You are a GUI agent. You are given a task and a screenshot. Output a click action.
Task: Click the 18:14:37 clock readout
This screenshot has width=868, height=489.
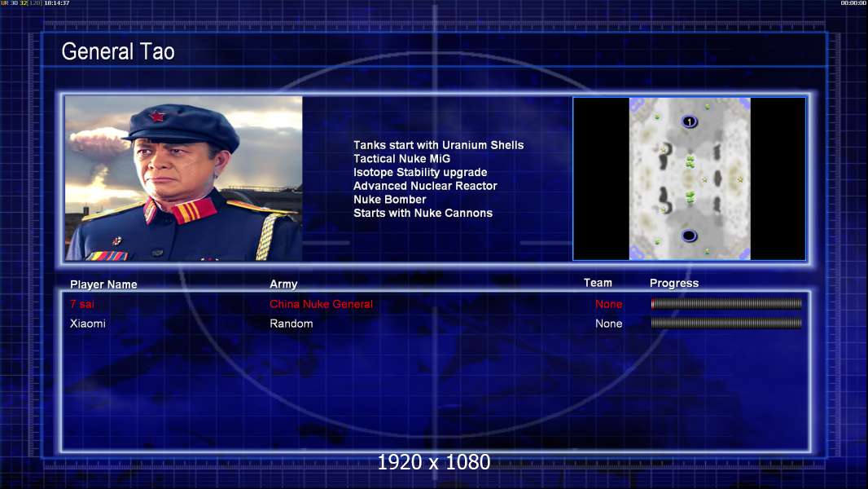pos(56,3)
